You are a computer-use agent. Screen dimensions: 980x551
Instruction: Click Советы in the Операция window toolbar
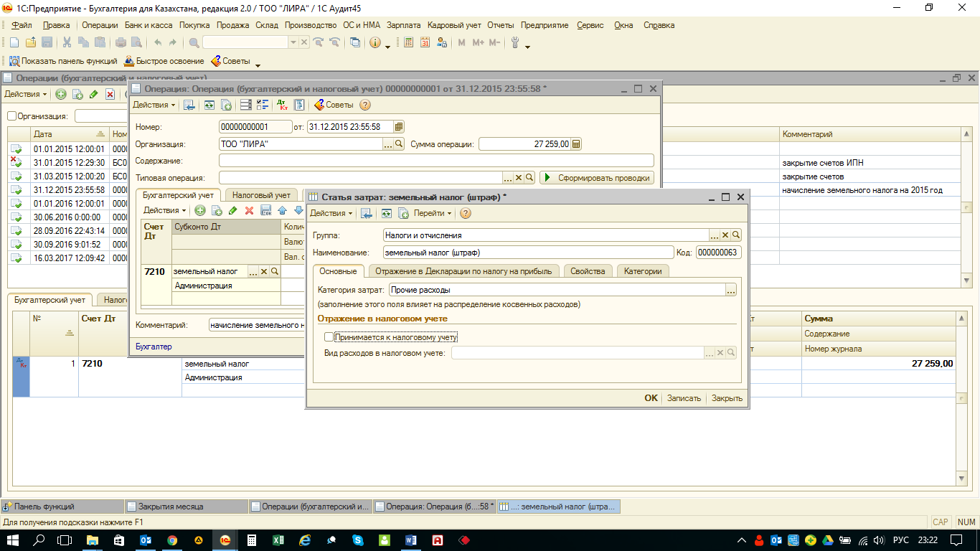(x=334, y=105)
